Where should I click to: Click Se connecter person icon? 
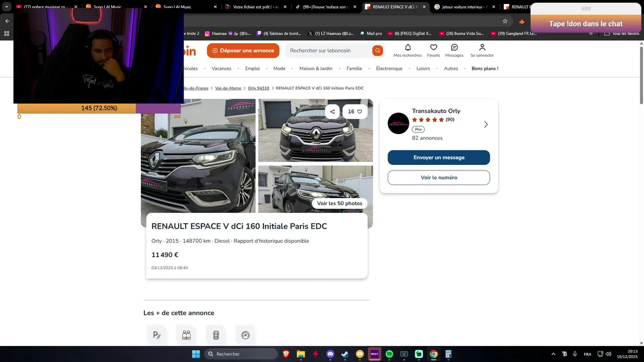[482, 47]
